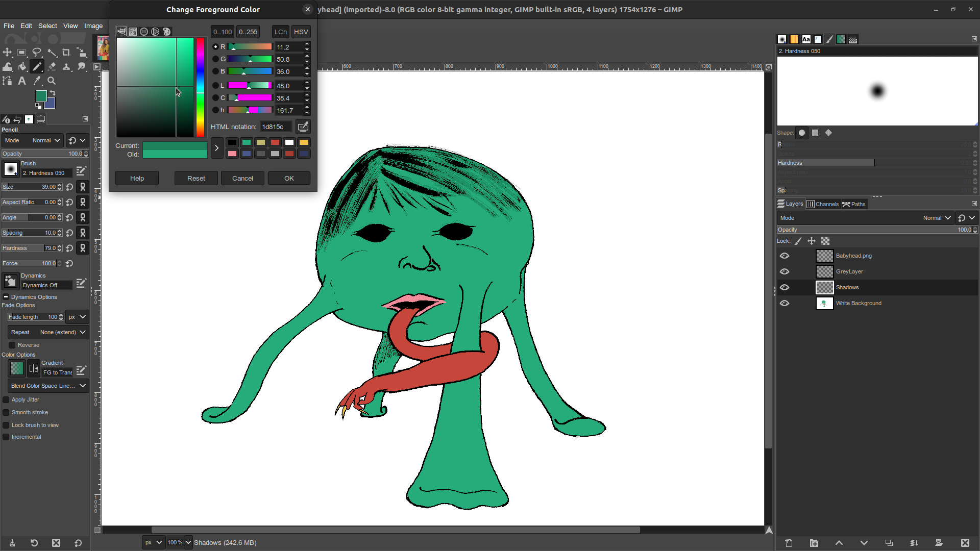Reset the foreground color dialog

click(x=196, y=178)
